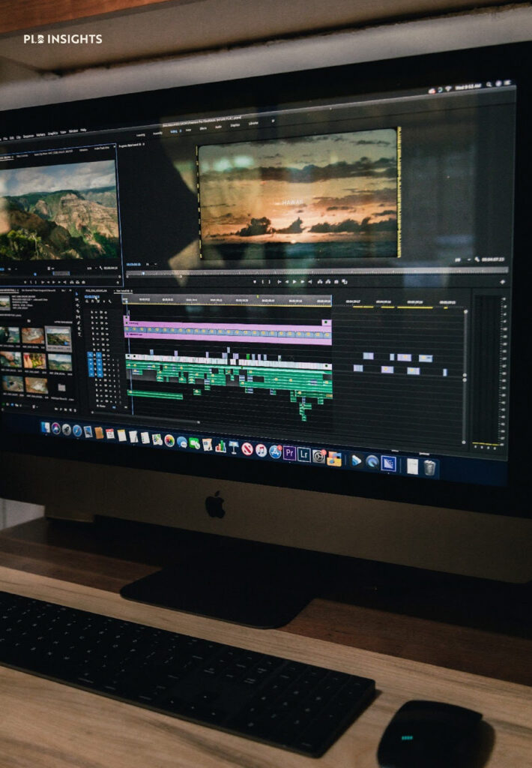Click the Program monitor playhead timecode
This screenshot has height=768, width=532.
pyautogui.click(x=133, y=265)
